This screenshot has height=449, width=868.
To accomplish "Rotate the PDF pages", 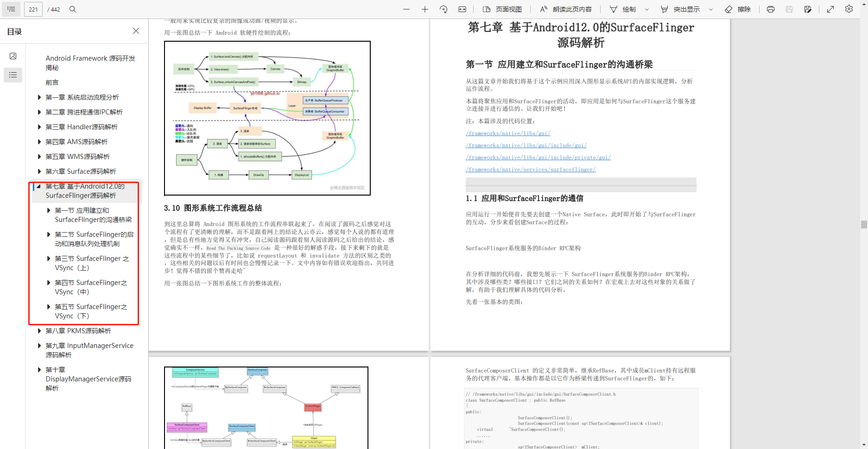I will pos(443,9).
